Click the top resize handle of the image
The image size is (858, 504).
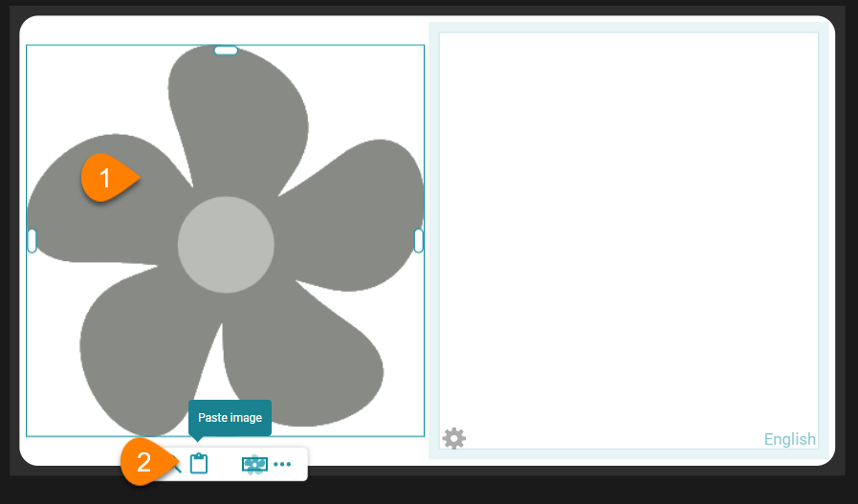pos(226,50)
